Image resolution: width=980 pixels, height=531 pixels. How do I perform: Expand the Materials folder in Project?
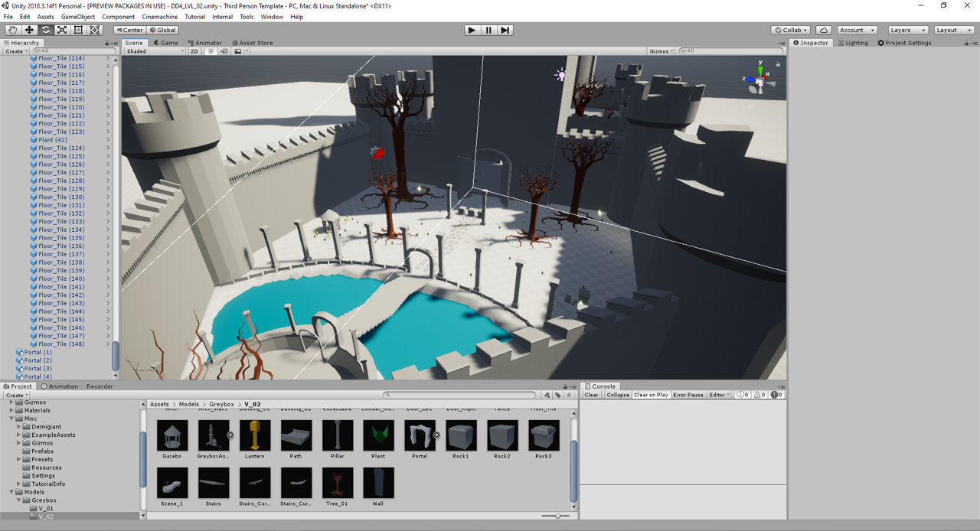(11, 410)
